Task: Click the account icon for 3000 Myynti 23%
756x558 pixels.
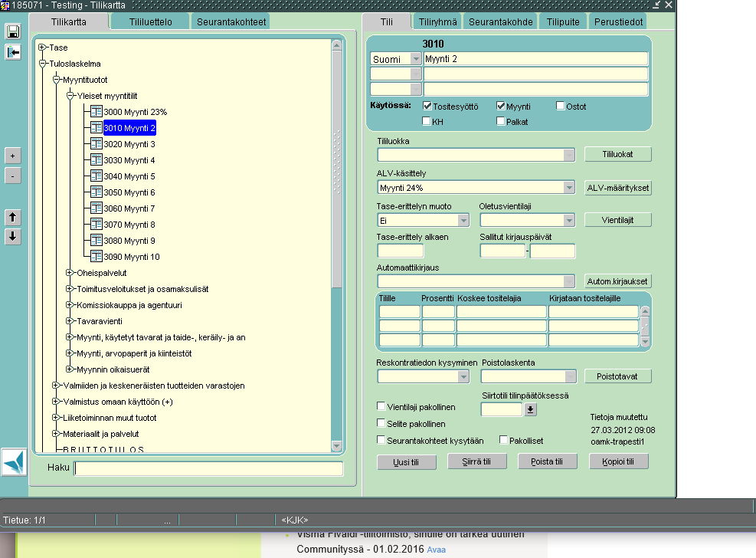Action: point(97,111)
